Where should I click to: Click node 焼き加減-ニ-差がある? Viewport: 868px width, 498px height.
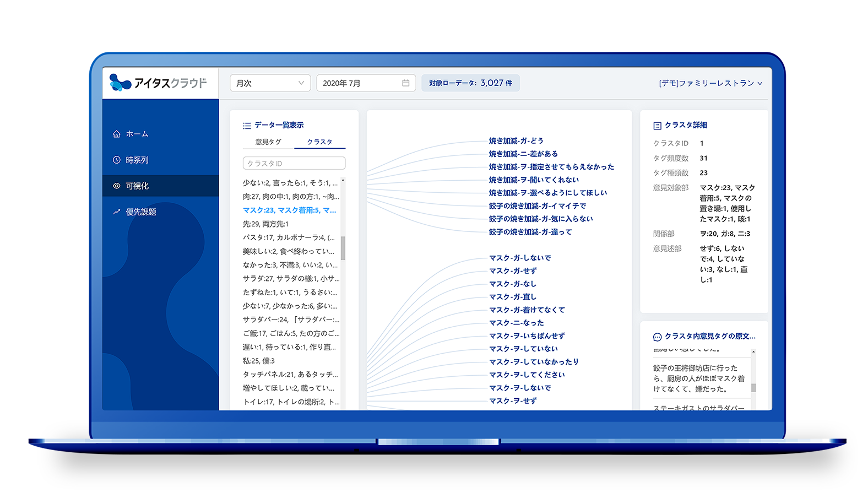[x=523, y=154]
